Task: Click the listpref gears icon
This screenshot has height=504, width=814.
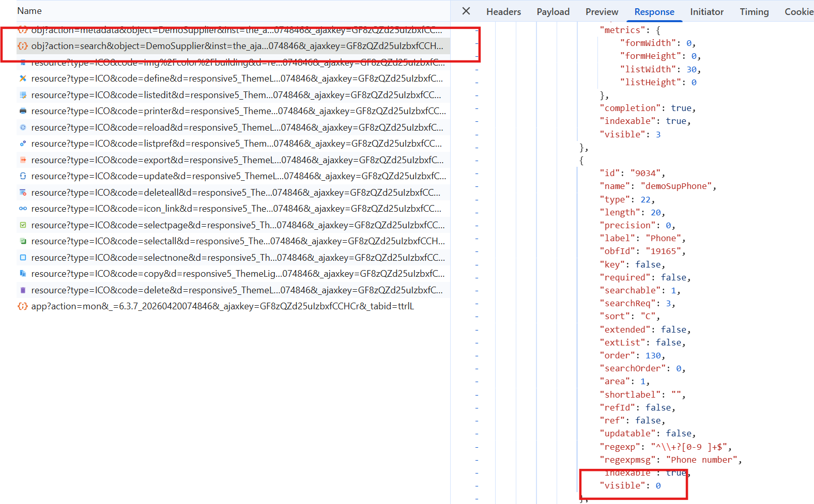Action: [x=23, y=144]
